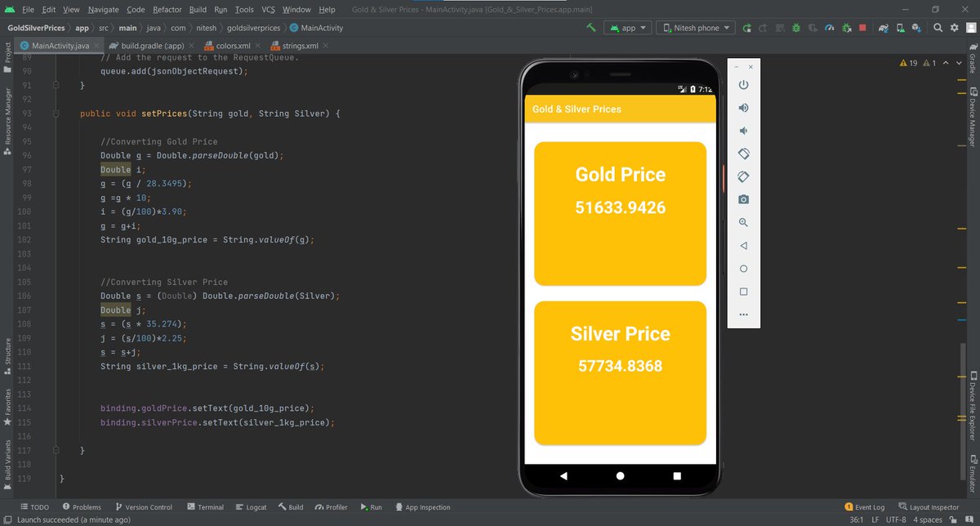Open the Problems tool window
980x526 pixels.
point(82,507)
